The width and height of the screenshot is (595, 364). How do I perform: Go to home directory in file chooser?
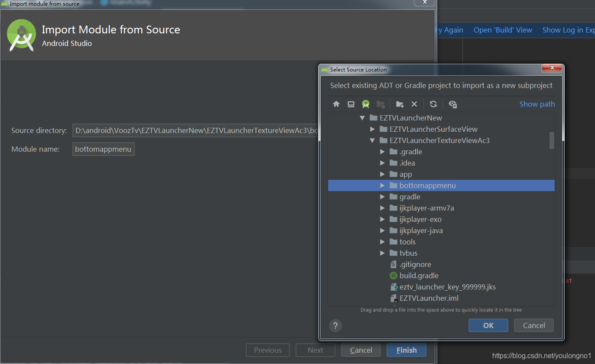[x=336, y=104]
